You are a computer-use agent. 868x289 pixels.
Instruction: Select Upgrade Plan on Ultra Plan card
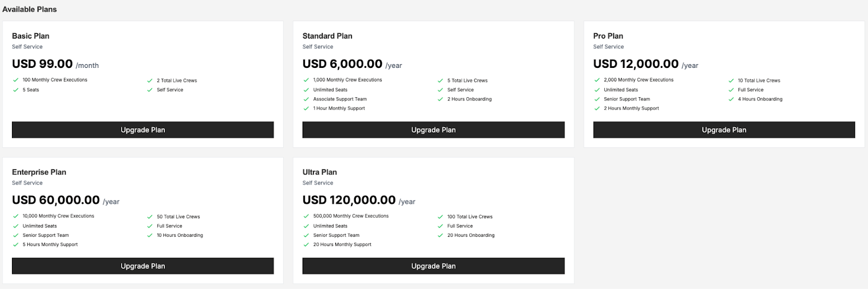point(433,266)
